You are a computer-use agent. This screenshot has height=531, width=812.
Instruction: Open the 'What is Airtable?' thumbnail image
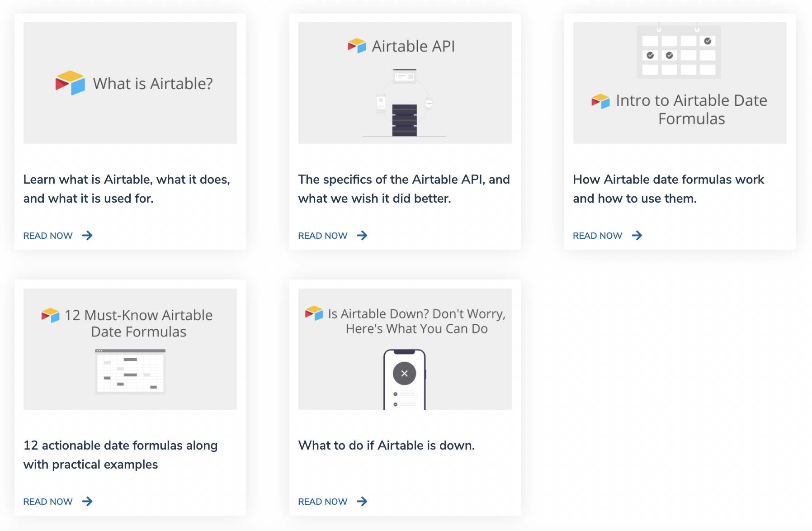[x=130, y=83]
